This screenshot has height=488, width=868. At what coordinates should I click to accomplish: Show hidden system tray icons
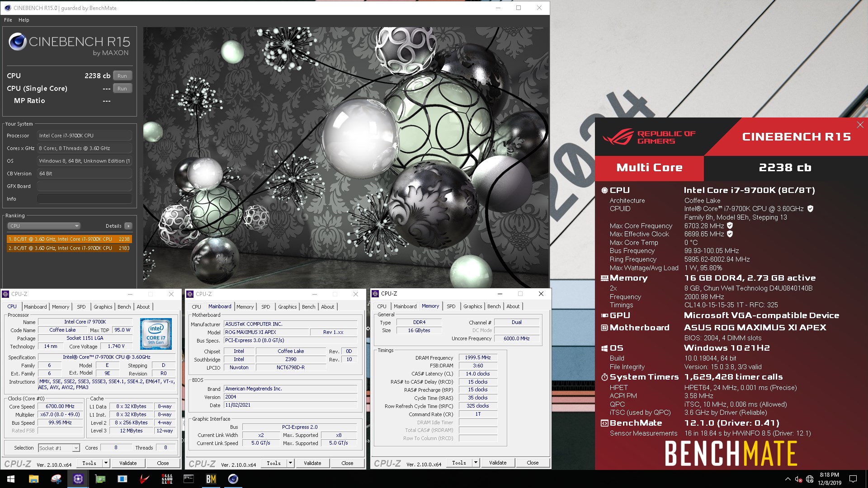click(788, 479)
